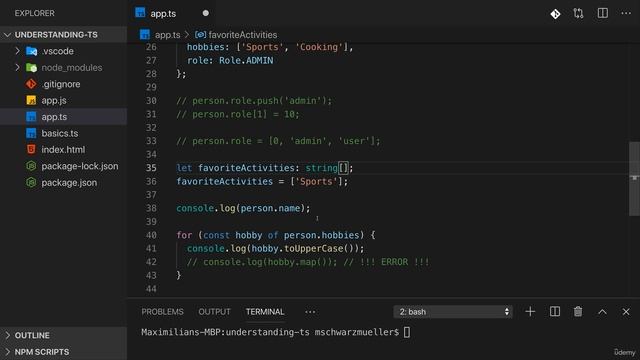Switch to the PROBLEMS panel tab
The width and height of the screenshot is (640, 360).
coord(162,312)
